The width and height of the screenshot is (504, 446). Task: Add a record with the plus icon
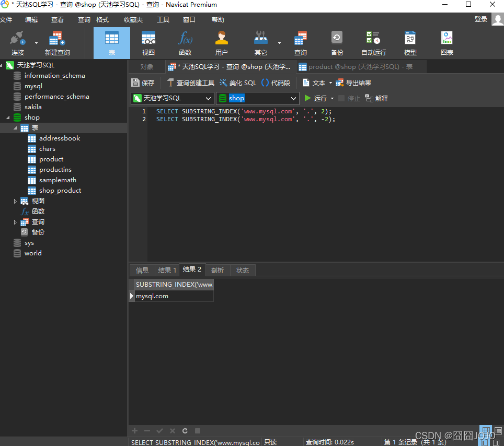click(x=135, y=430)
